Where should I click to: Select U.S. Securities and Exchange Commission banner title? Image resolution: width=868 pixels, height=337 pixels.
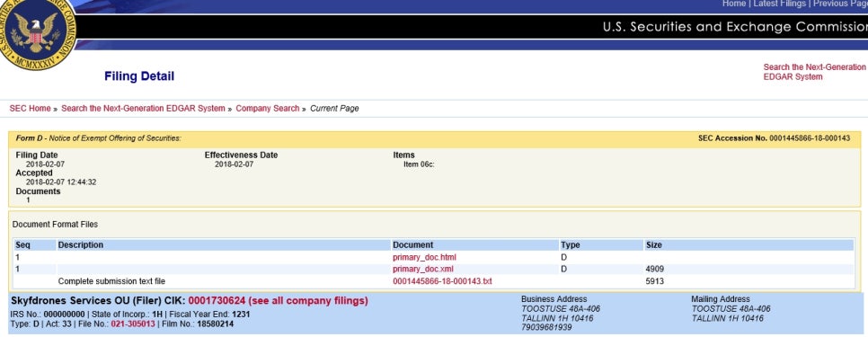[x=735, y=27]
